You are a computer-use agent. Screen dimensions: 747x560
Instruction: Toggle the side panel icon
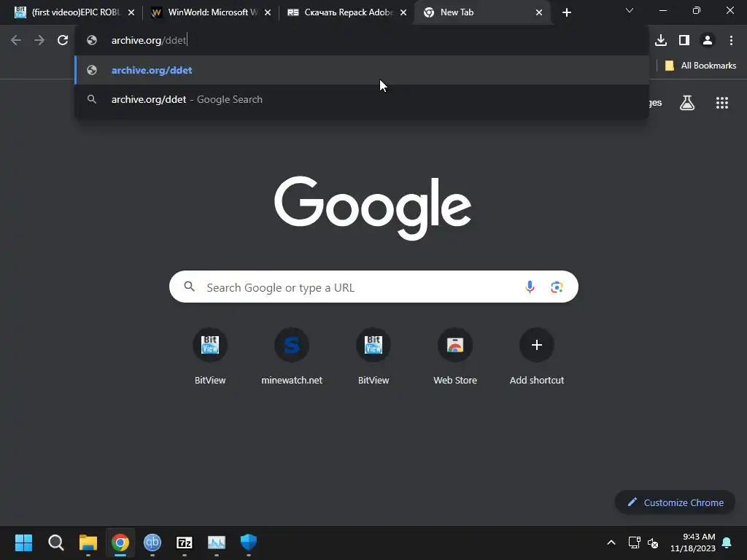(684, 41)
